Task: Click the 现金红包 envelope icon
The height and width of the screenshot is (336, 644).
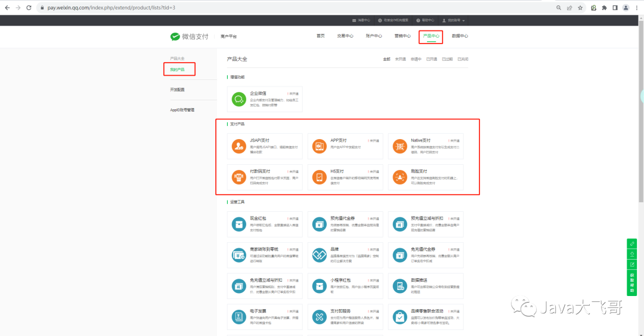Action: (239, 224)
